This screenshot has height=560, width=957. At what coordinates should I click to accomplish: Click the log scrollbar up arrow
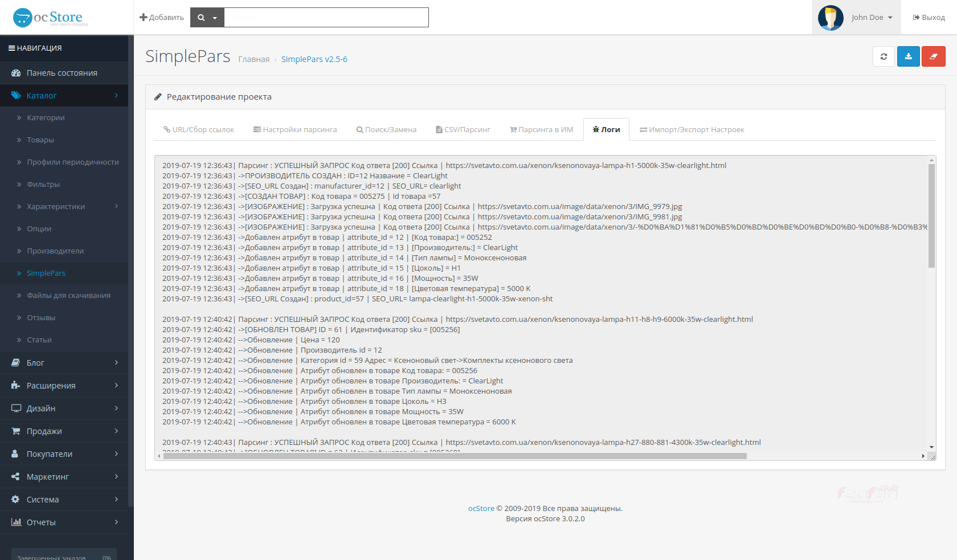point(931,160)
